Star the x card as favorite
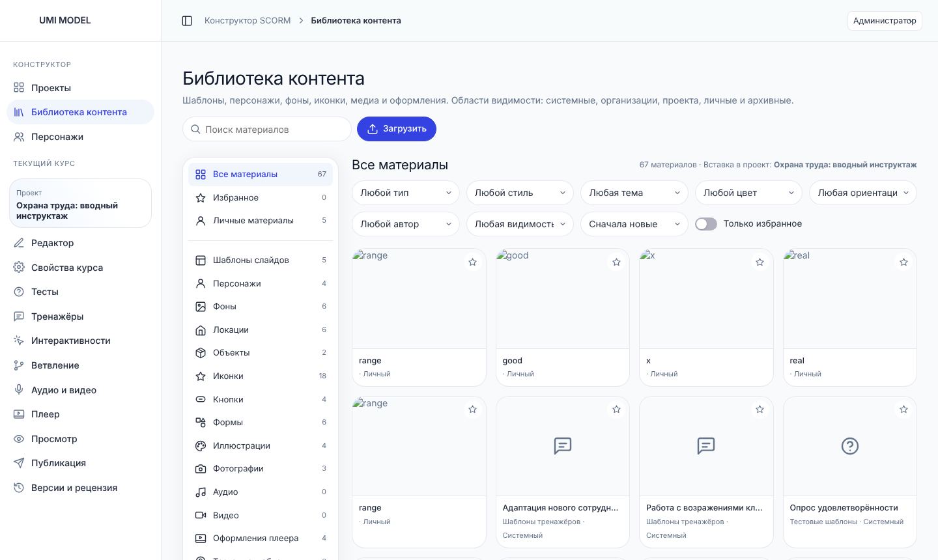The image size is (938, 560). [x=760, y=262]
